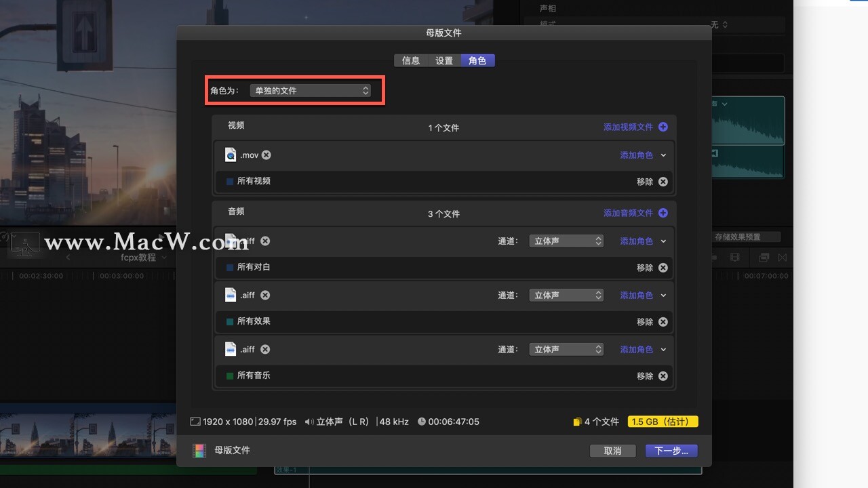Click the .aiff file icon above 所有效果
868x488 pixels.
click(x=231, y=295)
